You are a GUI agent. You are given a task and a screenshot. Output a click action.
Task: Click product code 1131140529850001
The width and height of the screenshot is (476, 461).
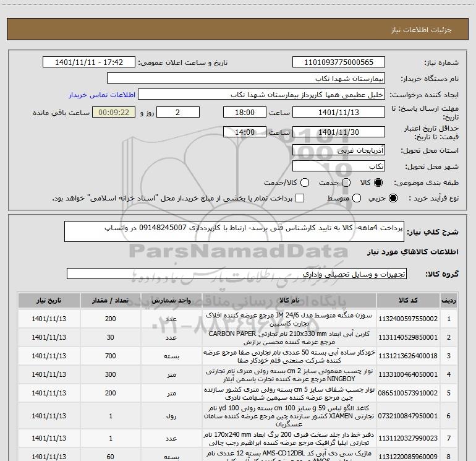[408, 337]
